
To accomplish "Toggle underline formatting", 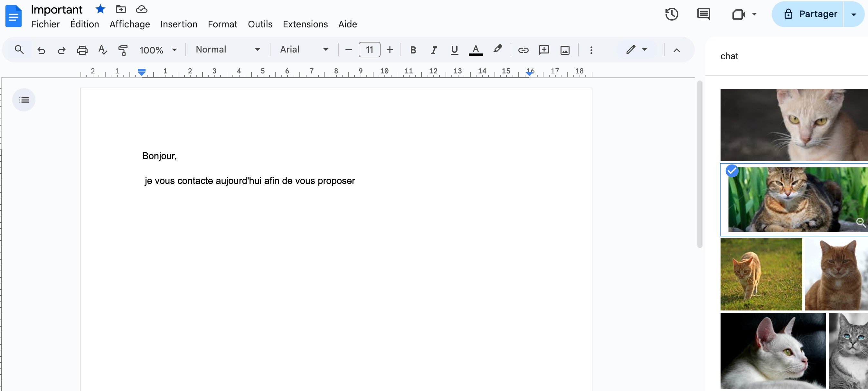I will point(454,50).
